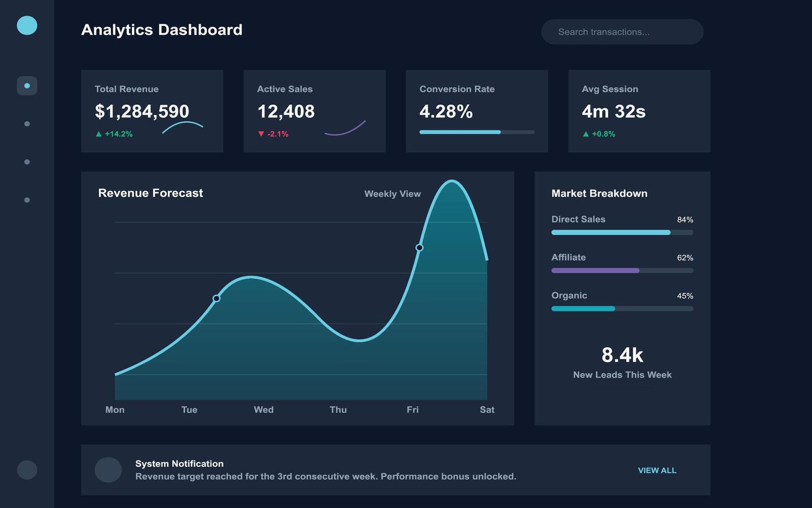Open the sidebar nav dot directly below the highlighted one
The image size is (812, 508).
click(27, 124)
